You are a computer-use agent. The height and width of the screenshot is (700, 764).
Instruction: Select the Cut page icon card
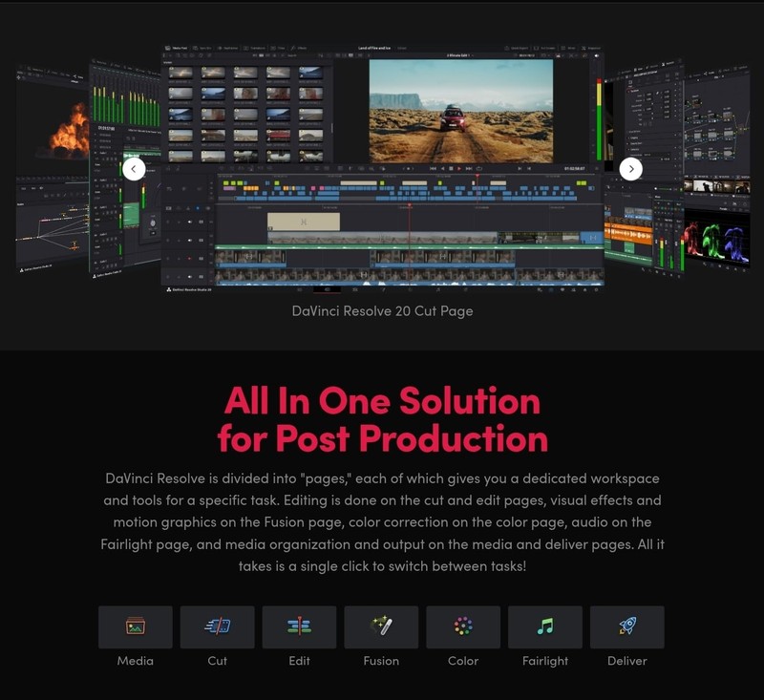pos(218,626)
